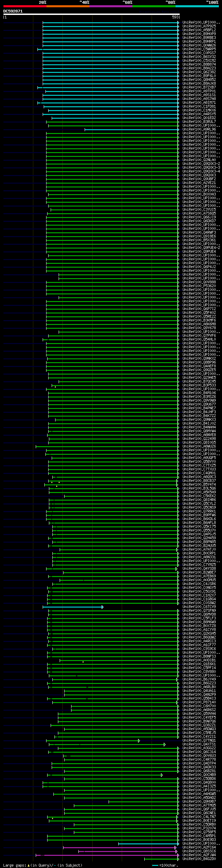The height and width of the screenshot is (868, 222).
Task: Click the UniRef100_B6SV32 label
Action: coord(199,57)
